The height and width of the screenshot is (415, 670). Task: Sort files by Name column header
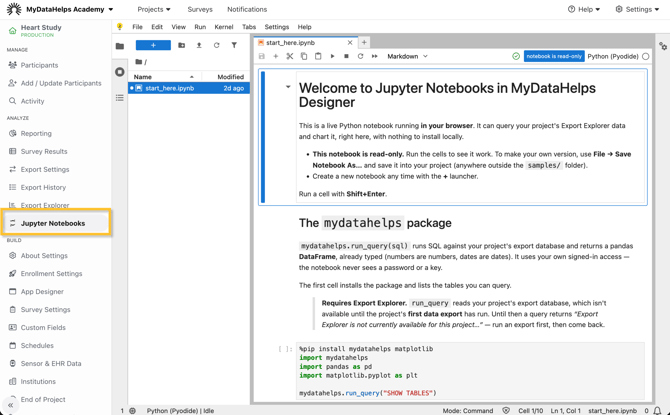point(165,77)
